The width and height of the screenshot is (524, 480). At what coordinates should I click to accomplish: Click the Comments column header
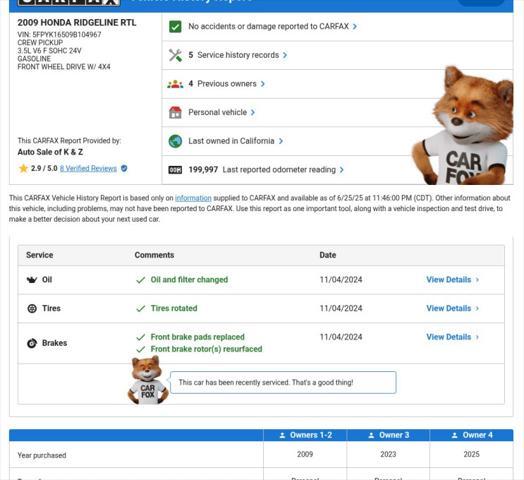[x=154, y=255]
